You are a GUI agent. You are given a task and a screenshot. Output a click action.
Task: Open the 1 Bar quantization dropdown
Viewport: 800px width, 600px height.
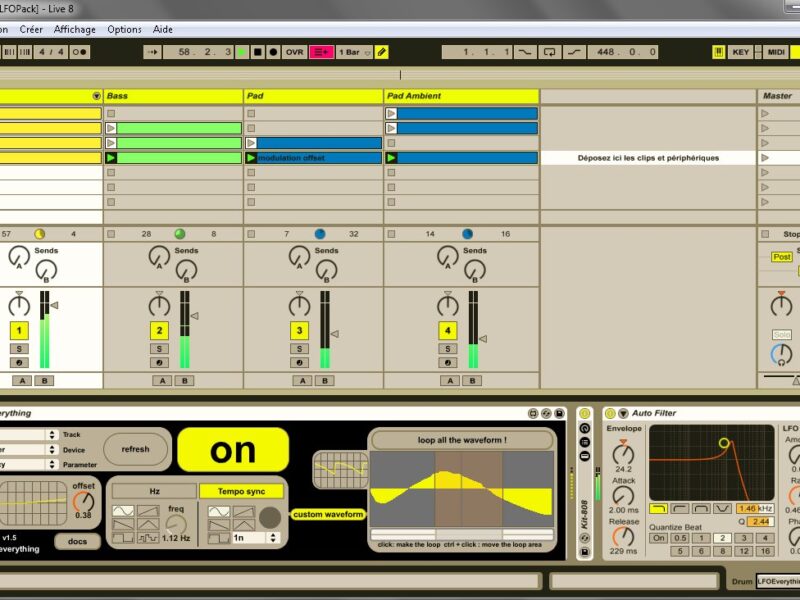[353, 52]
